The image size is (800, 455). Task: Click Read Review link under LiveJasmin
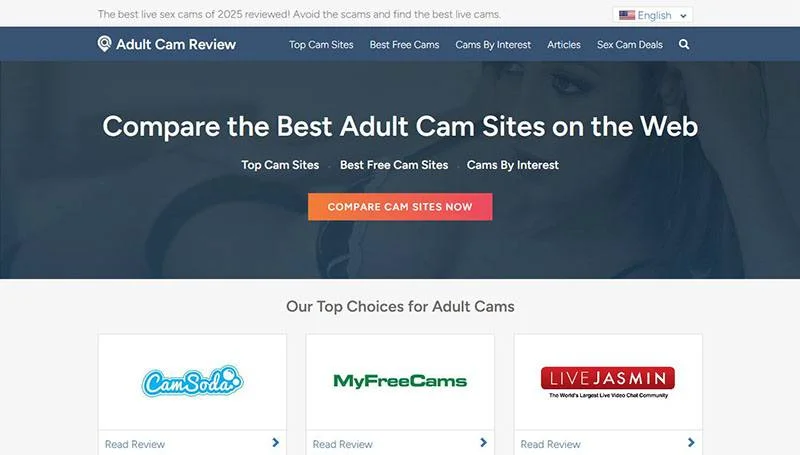551,444
